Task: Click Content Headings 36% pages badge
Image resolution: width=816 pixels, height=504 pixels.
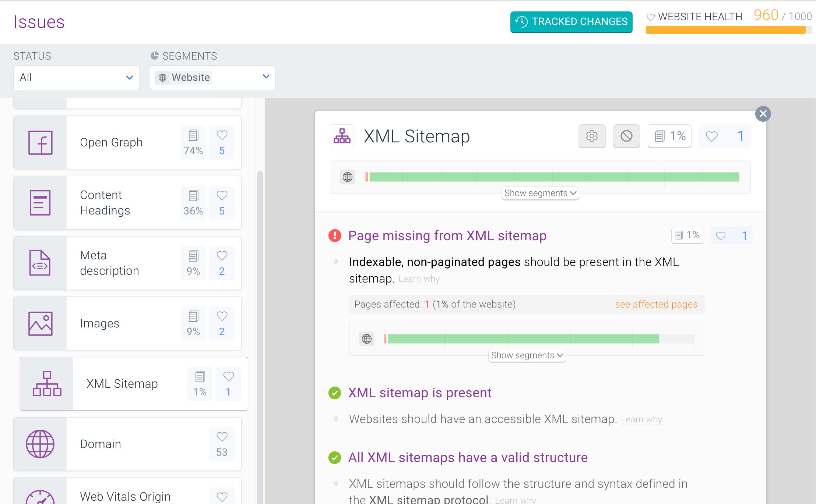Action: (193, 203)
